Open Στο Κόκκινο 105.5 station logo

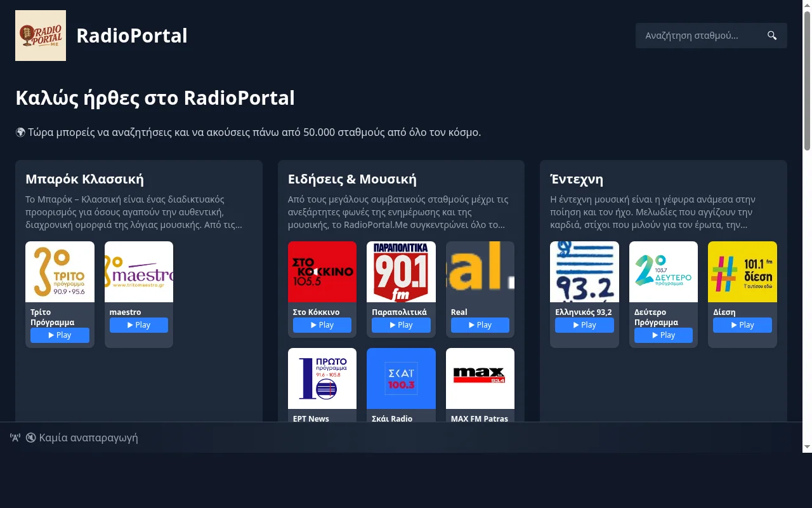[322, 272]
